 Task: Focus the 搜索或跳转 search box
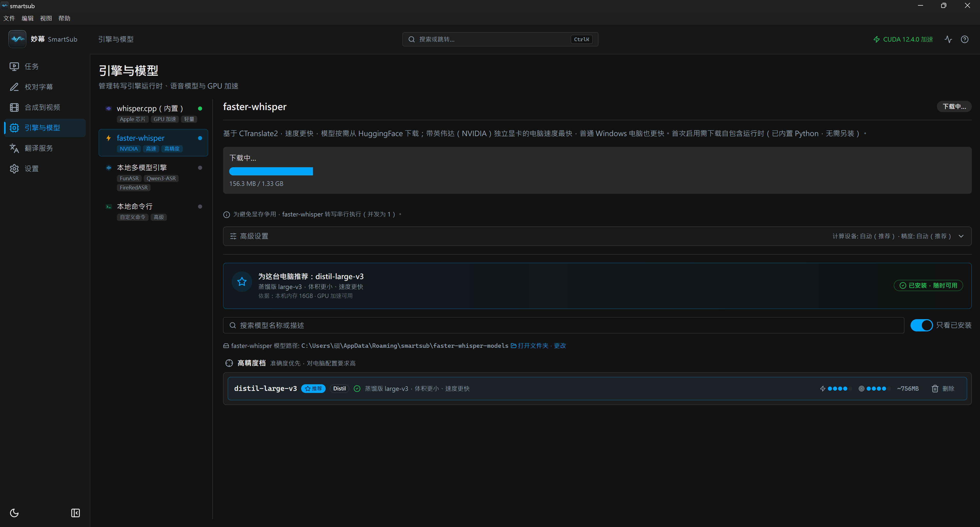(500, 39)
